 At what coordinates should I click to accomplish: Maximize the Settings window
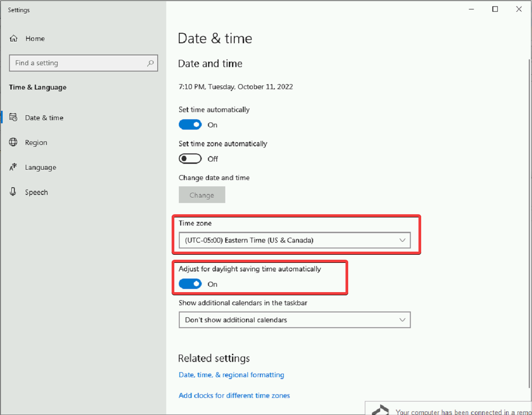(x=495, y=9)
